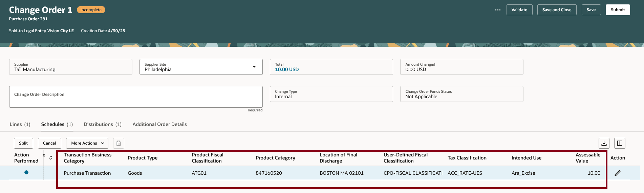Click the Incomplete status badge
The width and height of the screenshot is (644, 193).
[91, 10]
